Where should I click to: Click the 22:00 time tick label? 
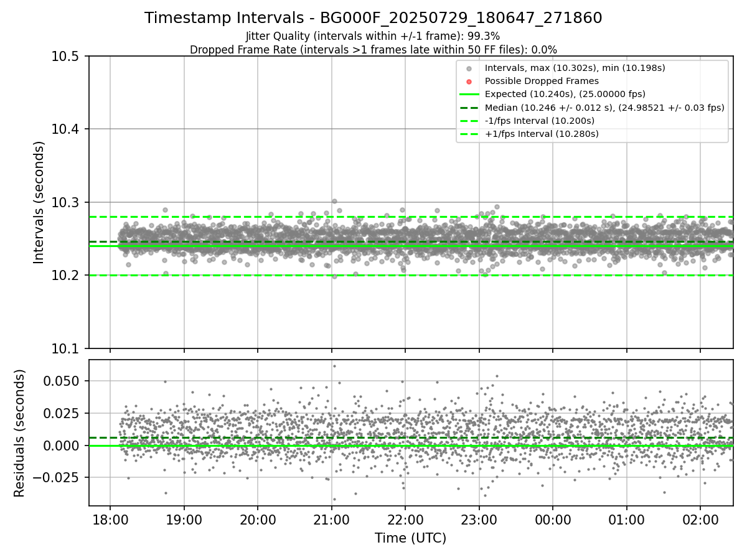click(405, 519)
